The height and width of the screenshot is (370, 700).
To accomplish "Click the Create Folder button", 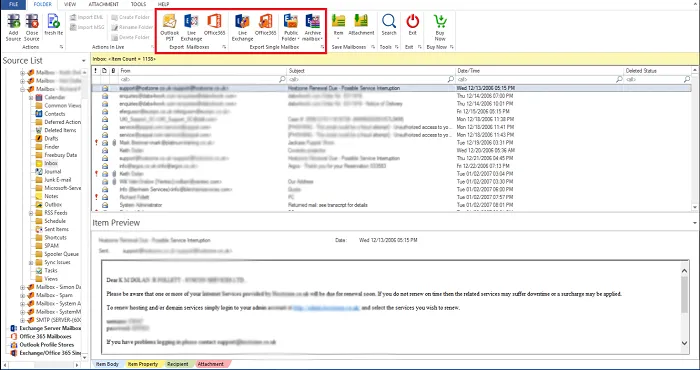I will pos(131,17).
